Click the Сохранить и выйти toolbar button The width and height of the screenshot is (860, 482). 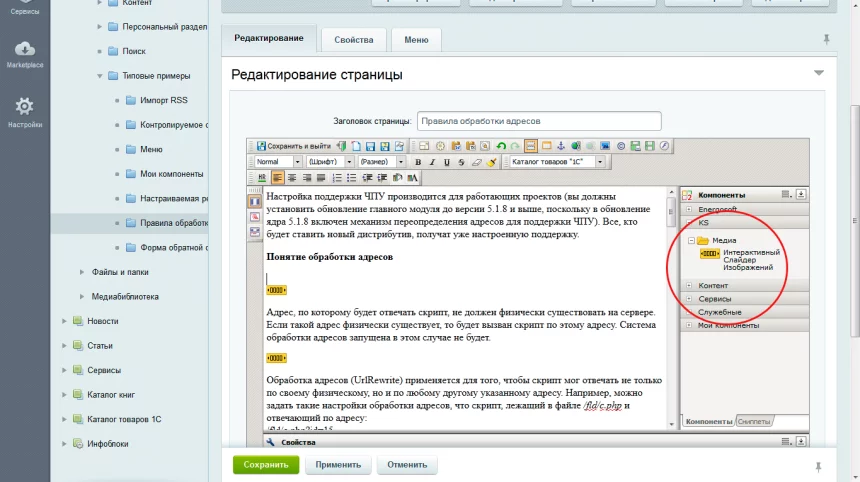(x=294, y=146)
